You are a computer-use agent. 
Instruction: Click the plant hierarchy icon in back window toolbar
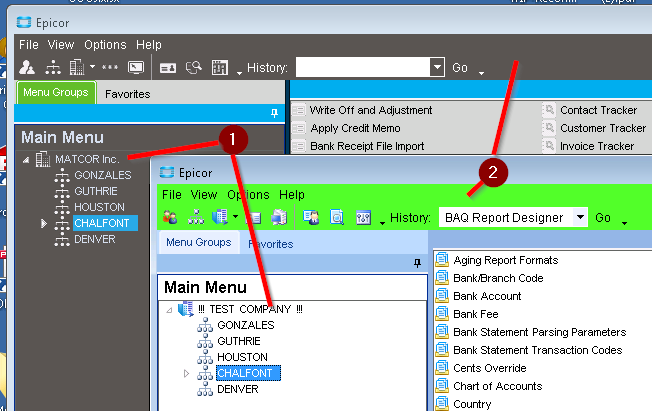(x=53, y=67)
